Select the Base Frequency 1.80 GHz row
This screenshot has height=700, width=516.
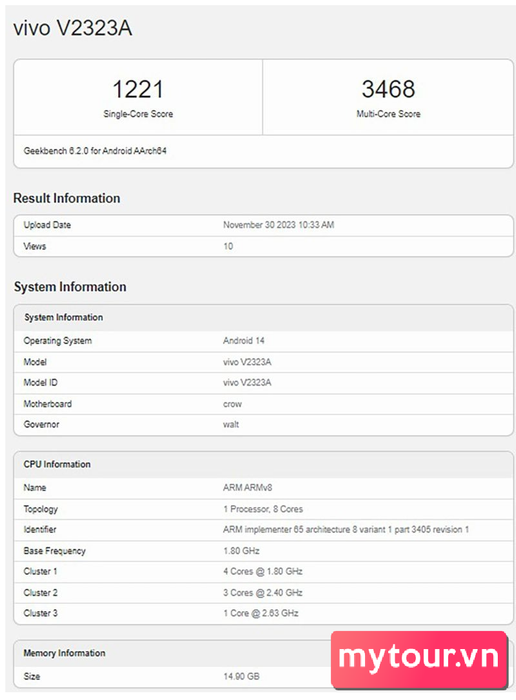coord(263,551)
